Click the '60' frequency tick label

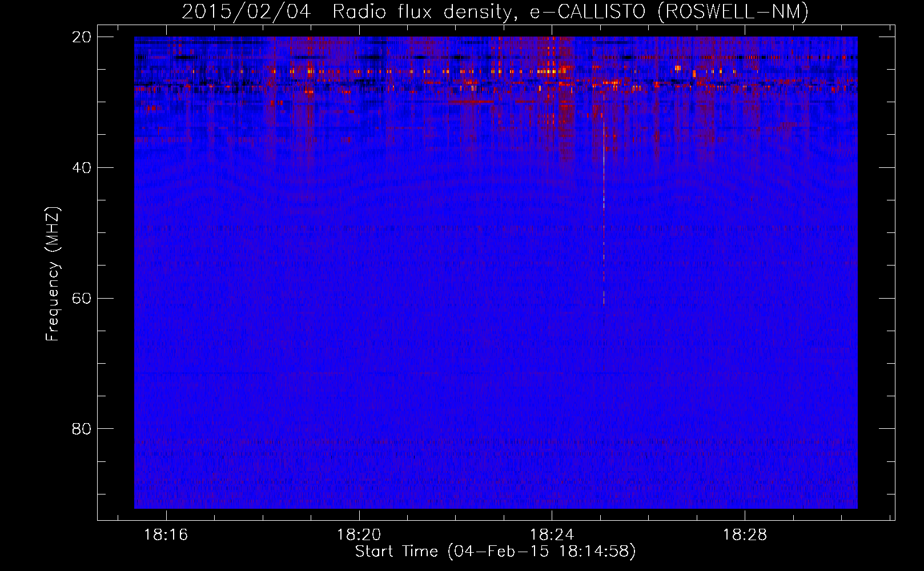(x=82, y=299)
